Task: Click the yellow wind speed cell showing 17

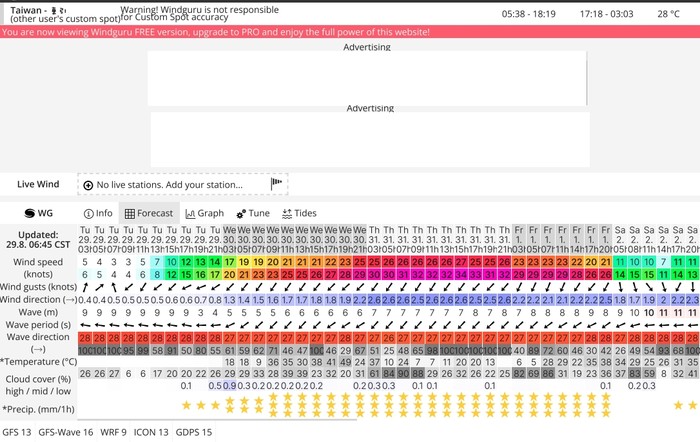Action: point(229,262)
